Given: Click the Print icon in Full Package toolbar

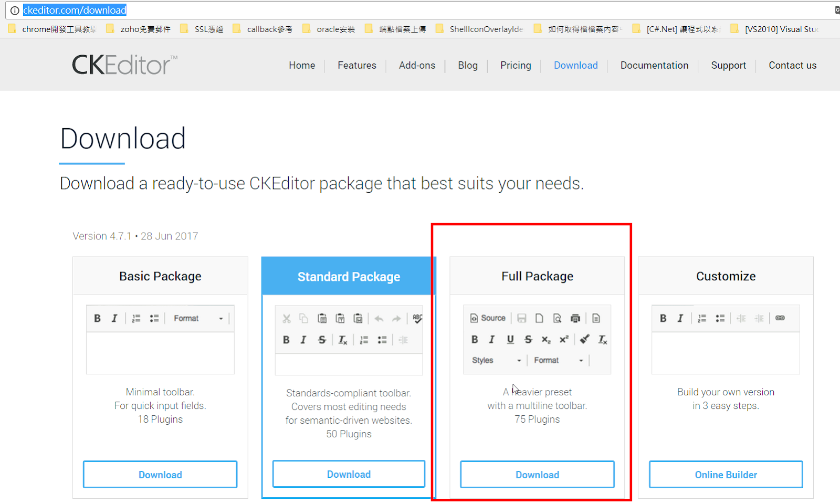Looking at the screenshot, I should (575, 318).
